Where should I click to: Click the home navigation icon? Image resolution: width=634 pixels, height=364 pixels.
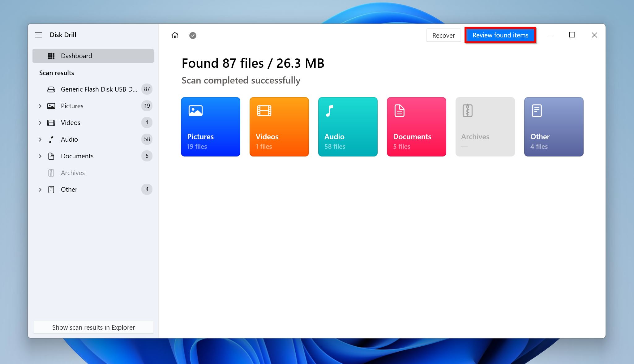click(x=174, y=35)
